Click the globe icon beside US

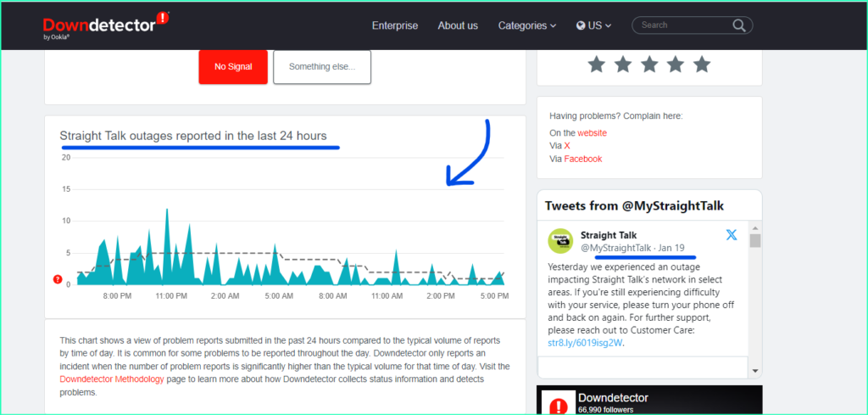pos(581,25)
